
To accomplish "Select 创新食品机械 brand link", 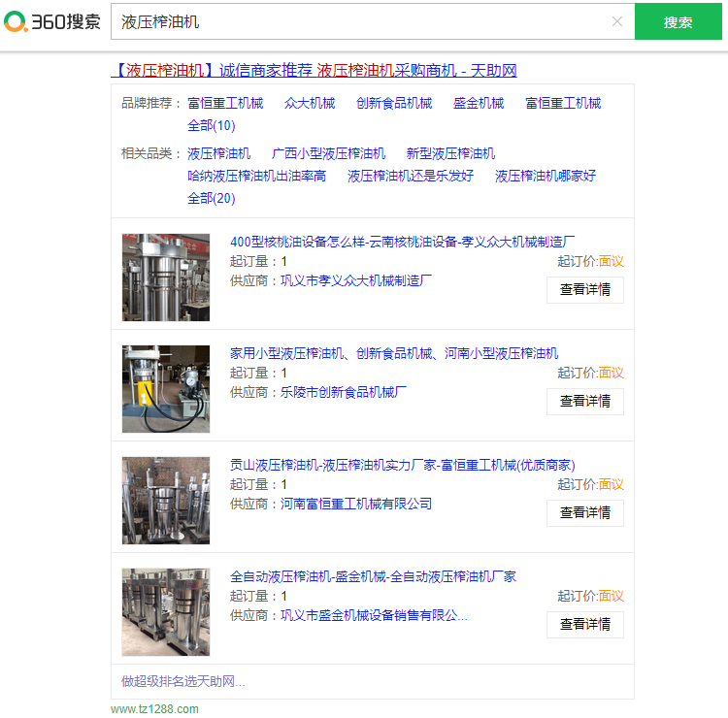I will click(393, 103).
